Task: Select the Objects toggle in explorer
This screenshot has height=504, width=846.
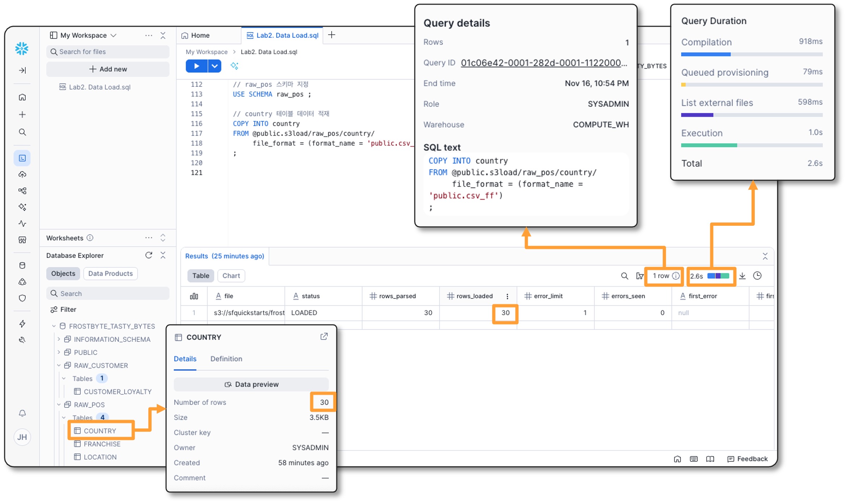Action: click(x=63, y=274)
